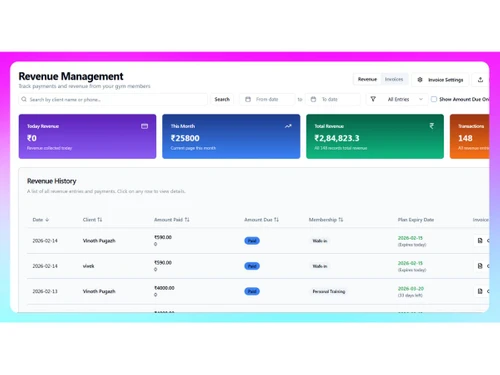Click the Date sort arrow icon
This screenshot has height=375, width=500.
point(47,220)
